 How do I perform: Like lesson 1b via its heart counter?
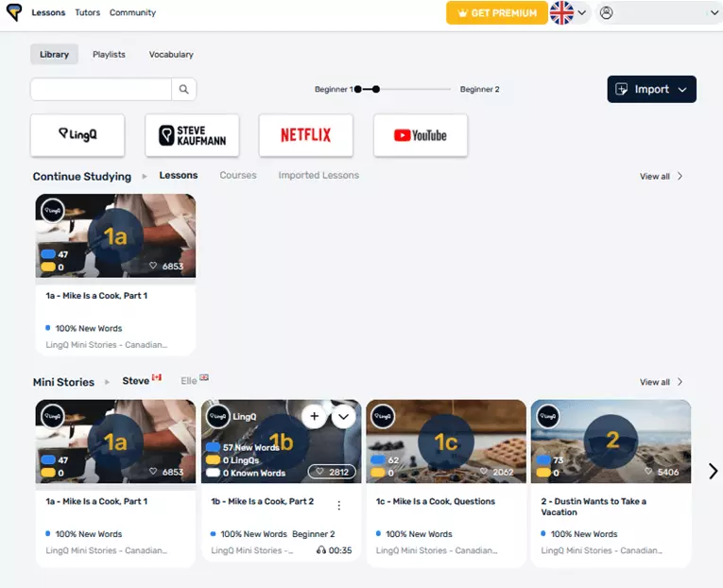point(332,472)
